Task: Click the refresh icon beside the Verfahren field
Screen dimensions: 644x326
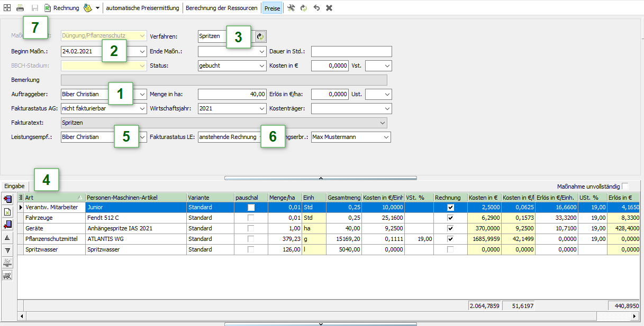Action: (260, 36)
